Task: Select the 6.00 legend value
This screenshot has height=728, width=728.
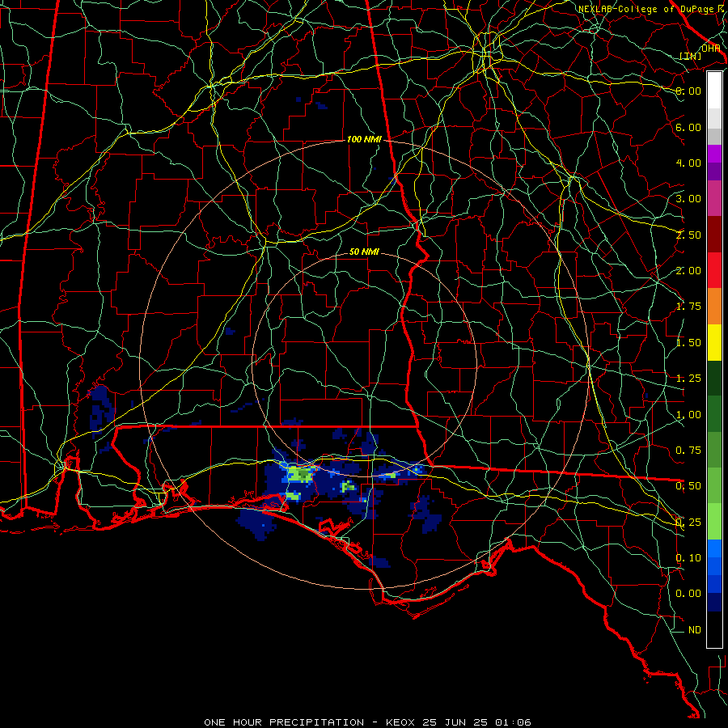Action: click(688, 127)
